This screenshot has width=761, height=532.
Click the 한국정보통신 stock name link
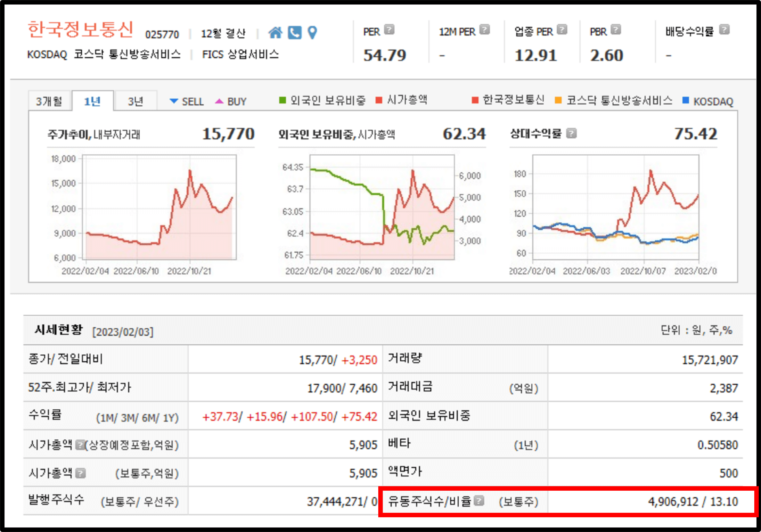(80, 30)
